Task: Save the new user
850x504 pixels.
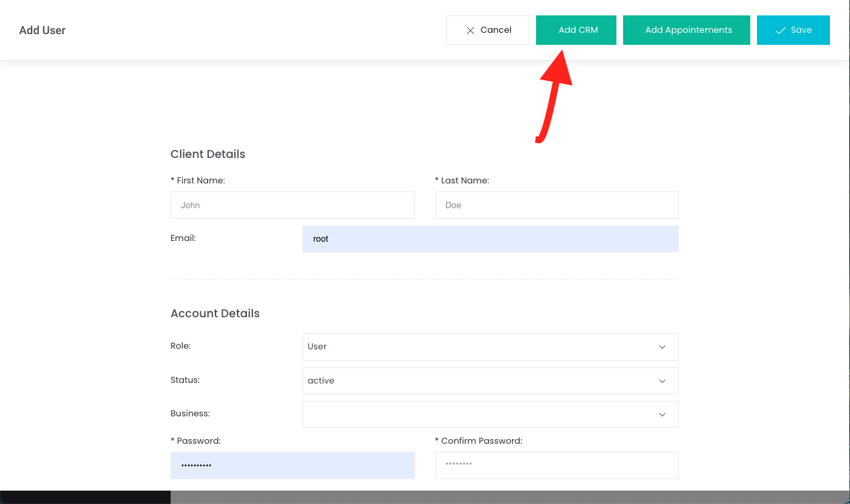Action: click(793, 30)
